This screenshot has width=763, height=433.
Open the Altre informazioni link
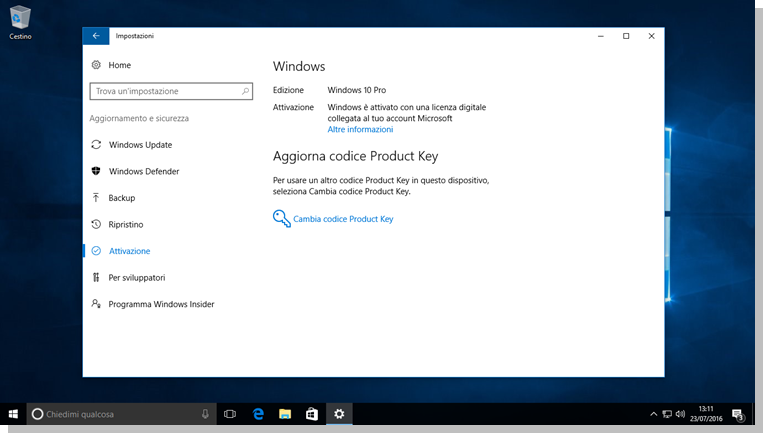pyautogui.click(x=360, y=129)
